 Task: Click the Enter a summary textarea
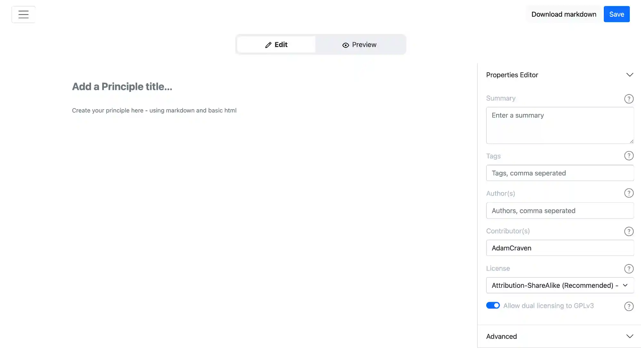560,125
